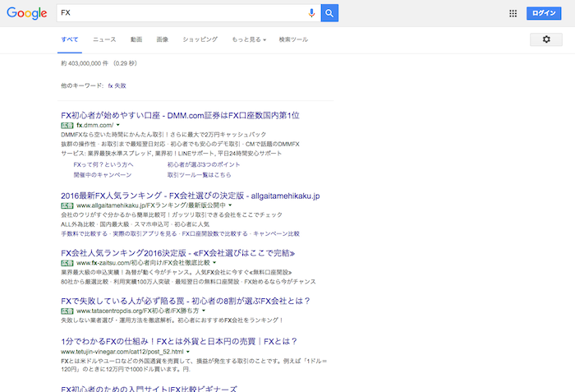Go to the ショッピング tab
Screen dimensions: 575x392
point(200,39)
